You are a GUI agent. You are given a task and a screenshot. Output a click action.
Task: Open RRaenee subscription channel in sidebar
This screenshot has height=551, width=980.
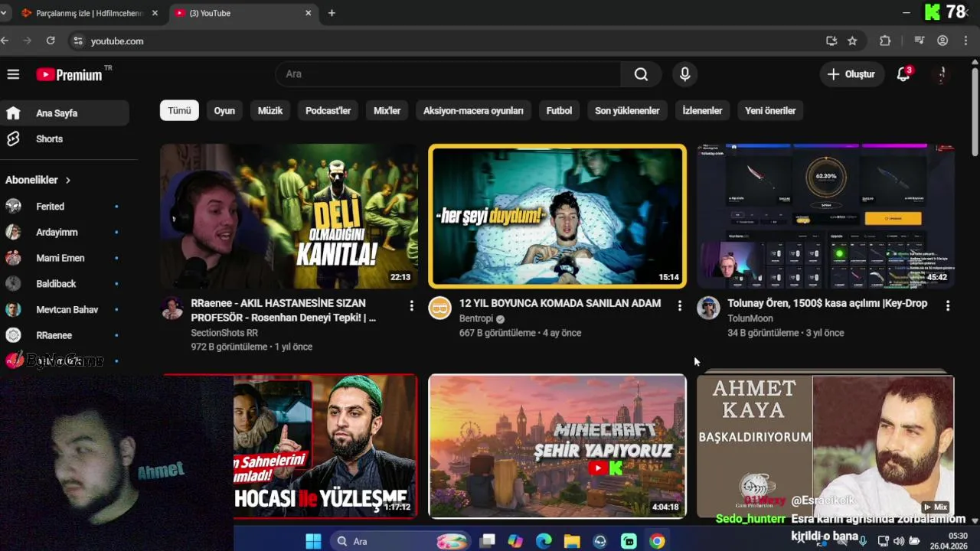(x=64, y=335)
